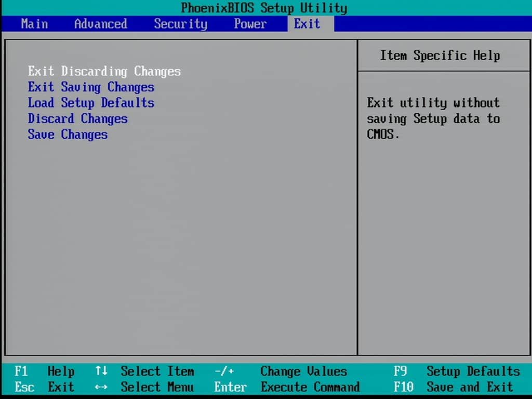Screen dimensions: 532x399
Task: Click the left/right arrows Select Menu hint
Action: tap(144, 387)
